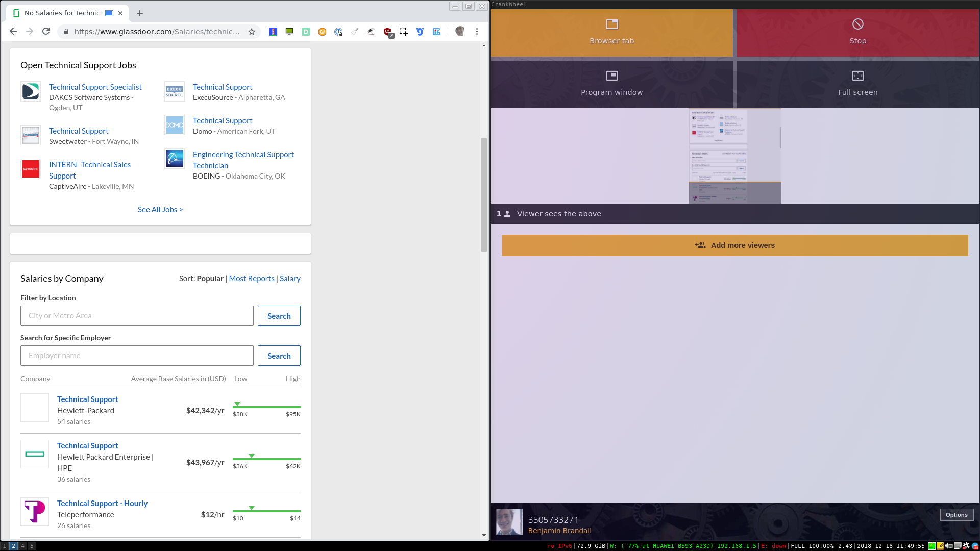Open a new browser tab
This screenshot has width=980, height=551.
140,13
